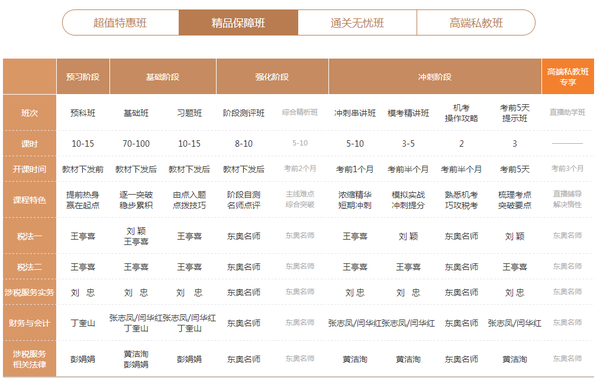Click the greyed 直播辅导 解决惰性 cell
This screenshot has height=378, width=600.
[567, 199]
